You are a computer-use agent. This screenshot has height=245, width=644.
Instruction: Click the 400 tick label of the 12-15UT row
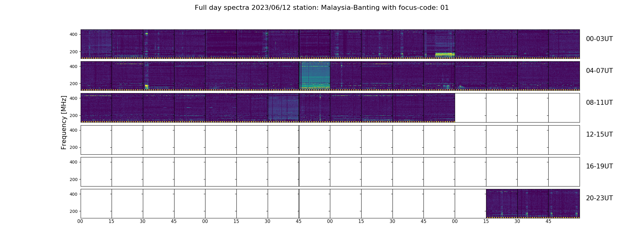coord(74,130)
